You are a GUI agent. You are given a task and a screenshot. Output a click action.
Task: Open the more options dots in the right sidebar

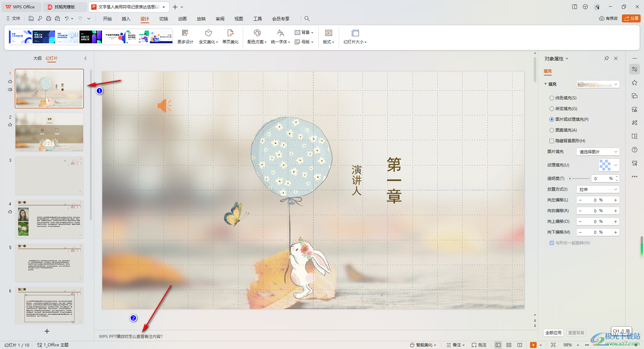click(635, 177)
